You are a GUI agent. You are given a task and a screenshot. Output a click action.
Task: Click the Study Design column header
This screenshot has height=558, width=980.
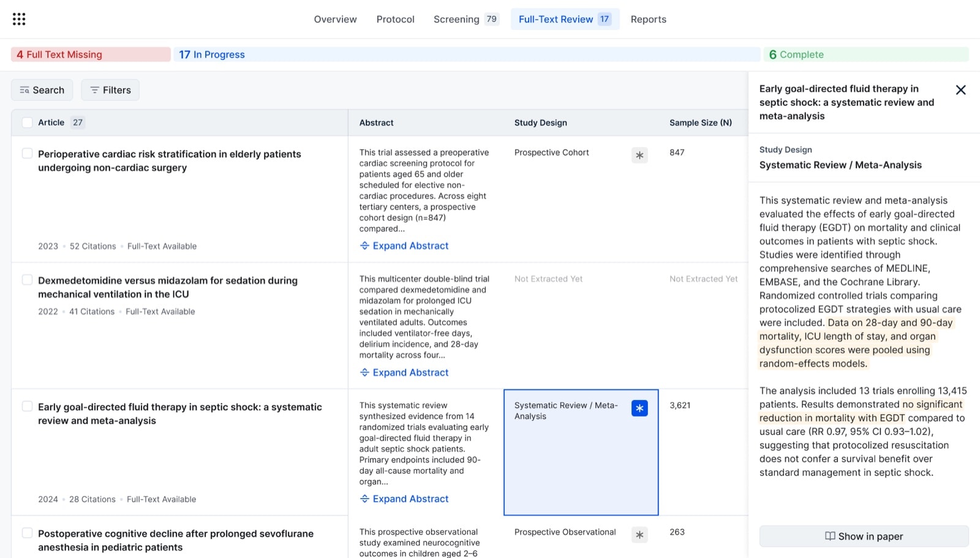541,123
